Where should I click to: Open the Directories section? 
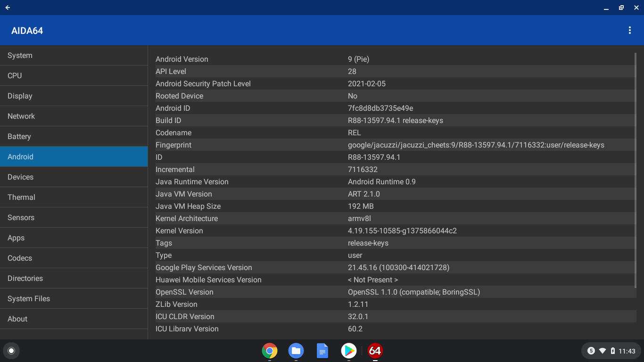pyautogui.click(x=74, y=278)
